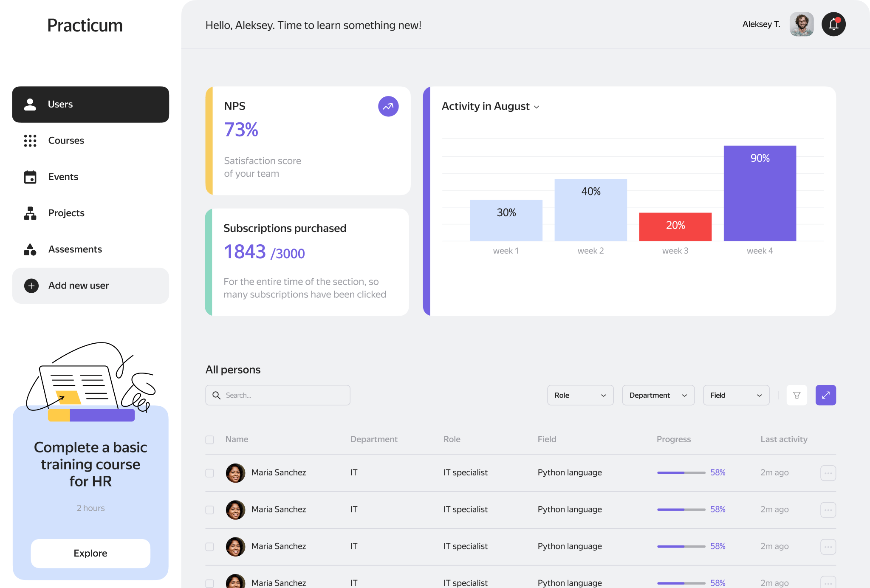Open the Role filter dropdown
Screen dimensions: 870x588
580,395
